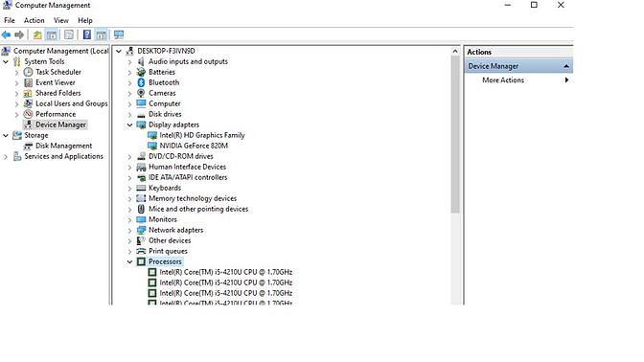Open the Help menu
The height and width of the screenshot is (362, 644).
point(85,20)
